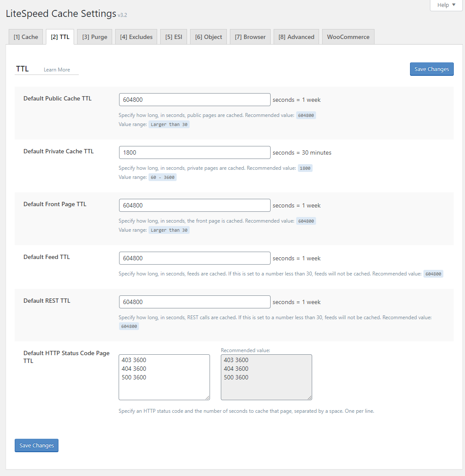
Task: Click the Default Front Page TTL input
Action: 194,205
